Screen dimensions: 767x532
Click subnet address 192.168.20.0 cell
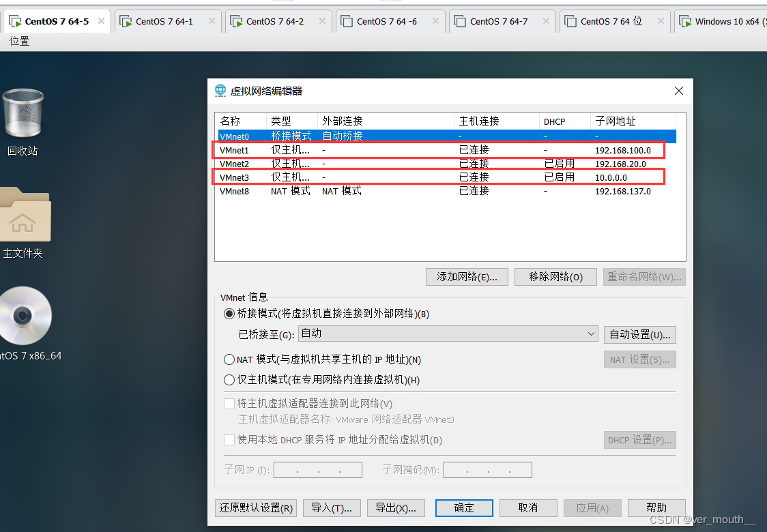[620, 164]
